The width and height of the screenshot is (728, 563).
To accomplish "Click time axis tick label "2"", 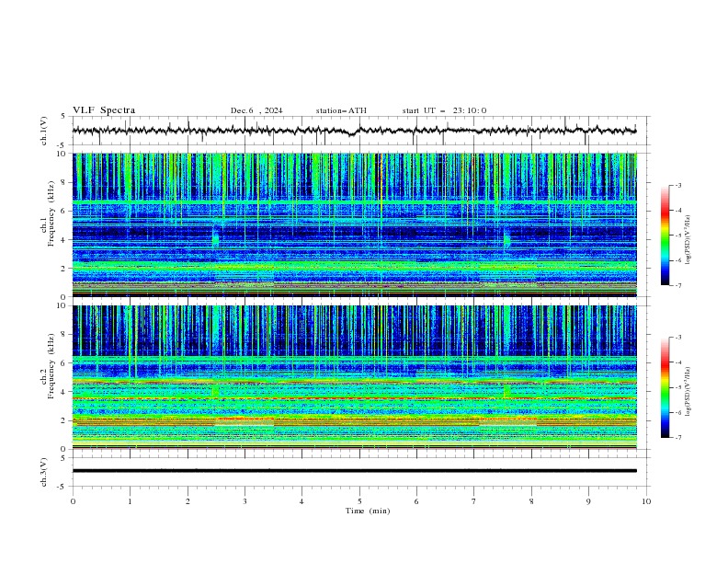I will coord(188,501).
